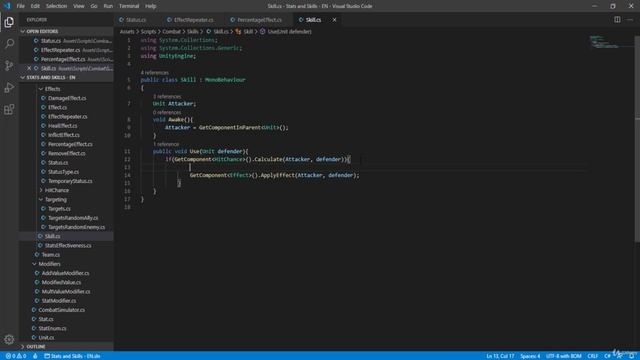Open the Search view in activity bar
This screenshot has width=640, height=360.
[x=9, y=44]
